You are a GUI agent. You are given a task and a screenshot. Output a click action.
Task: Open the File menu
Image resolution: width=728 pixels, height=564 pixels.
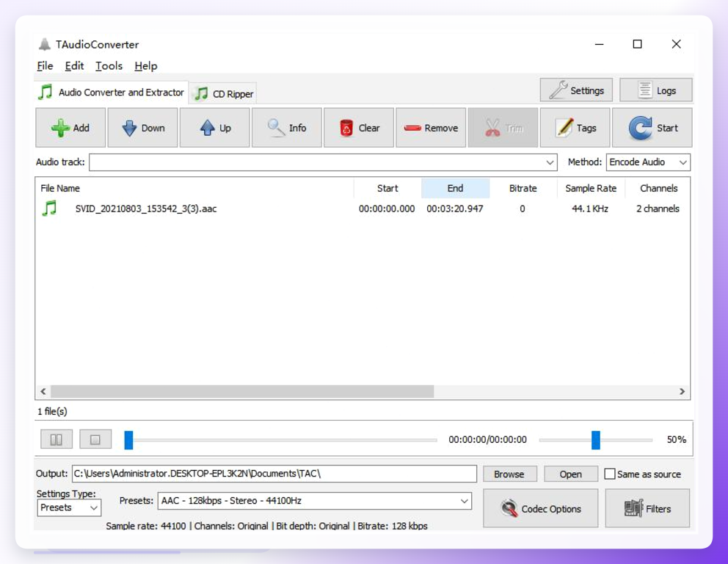click(x=45, y=66)
